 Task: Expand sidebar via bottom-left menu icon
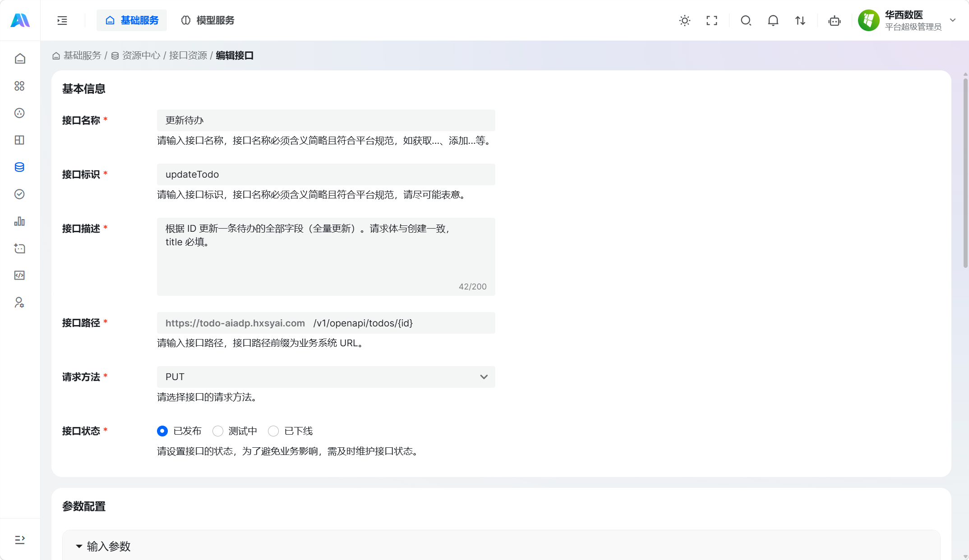tap(19, 540)
